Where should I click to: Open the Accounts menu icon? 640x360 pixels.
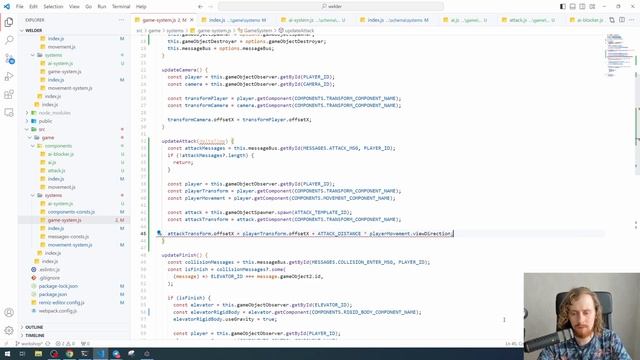pos(9,313)
